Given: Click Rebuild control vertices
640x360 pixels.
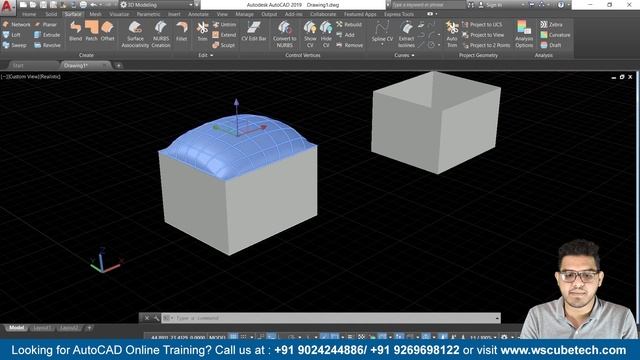Looking at the screenshot, I should point(349,24).
